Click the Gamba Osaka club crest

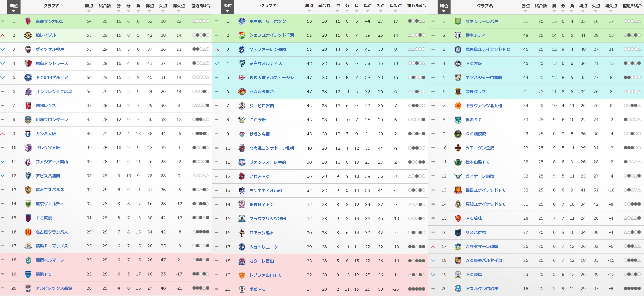[x=28, y=134]
